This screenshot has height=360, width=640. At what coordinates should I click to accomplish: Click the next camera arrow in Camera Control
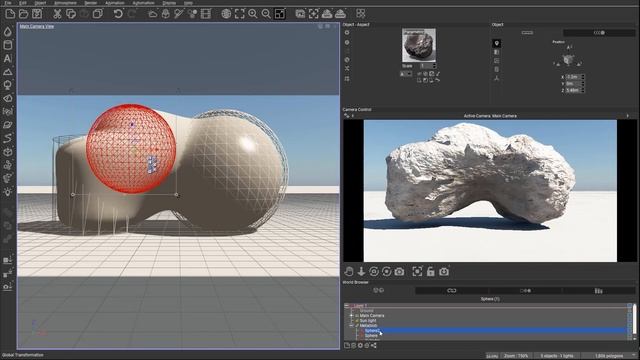point(627,116)
